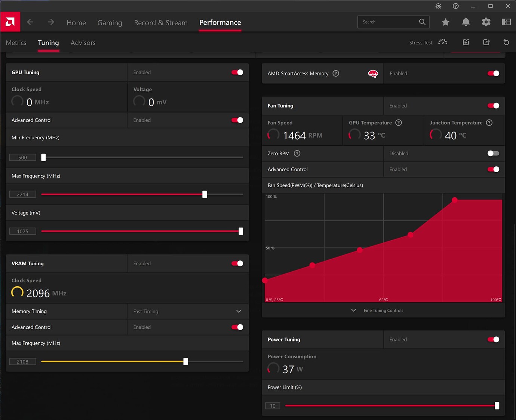Click the reset-to-defaults icon top right

(x=506, y=42)
